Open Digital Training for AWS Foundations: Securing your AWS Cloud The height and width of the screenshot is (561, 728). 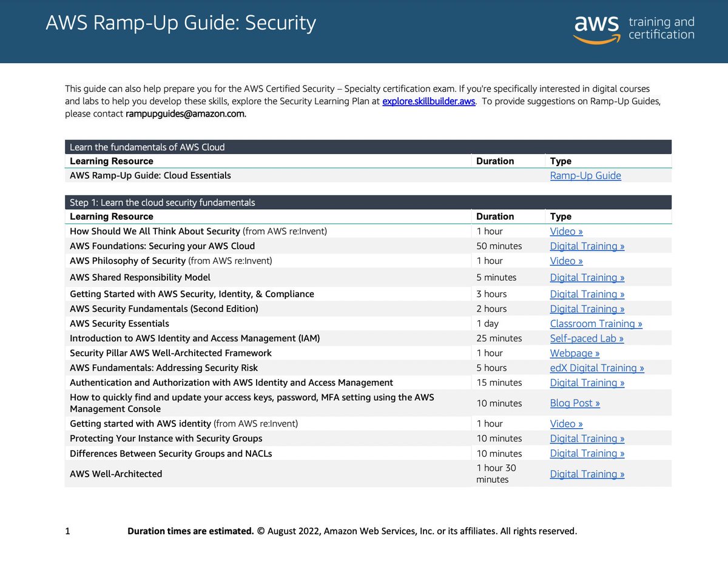tap(587, 246)
